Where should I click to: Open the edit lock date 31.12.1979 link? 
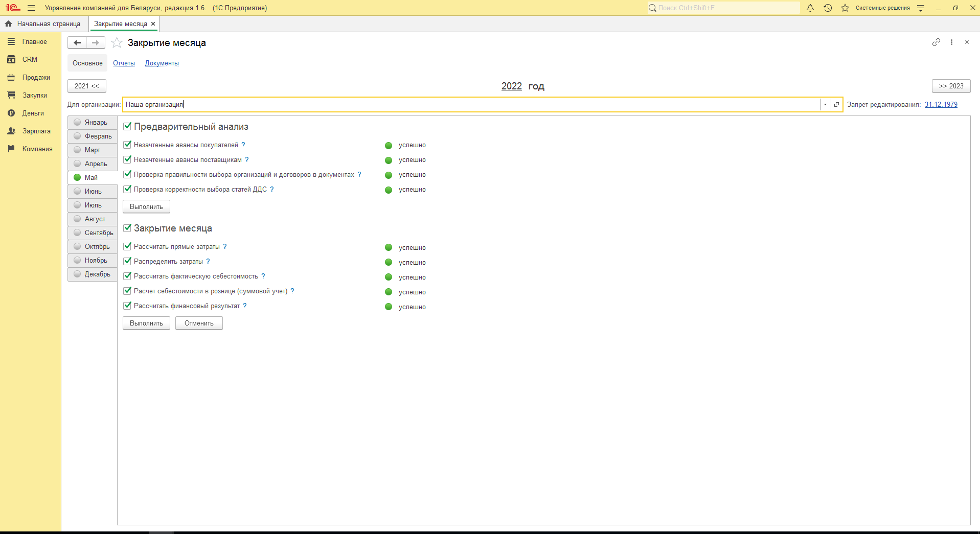coord(941,105)
